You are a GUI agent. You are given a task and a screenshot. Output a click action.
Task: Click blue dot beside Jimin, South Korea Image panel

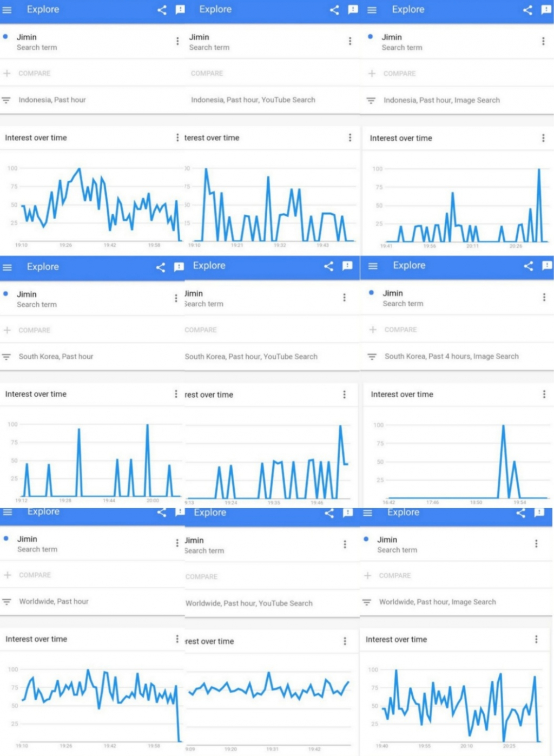371,293
